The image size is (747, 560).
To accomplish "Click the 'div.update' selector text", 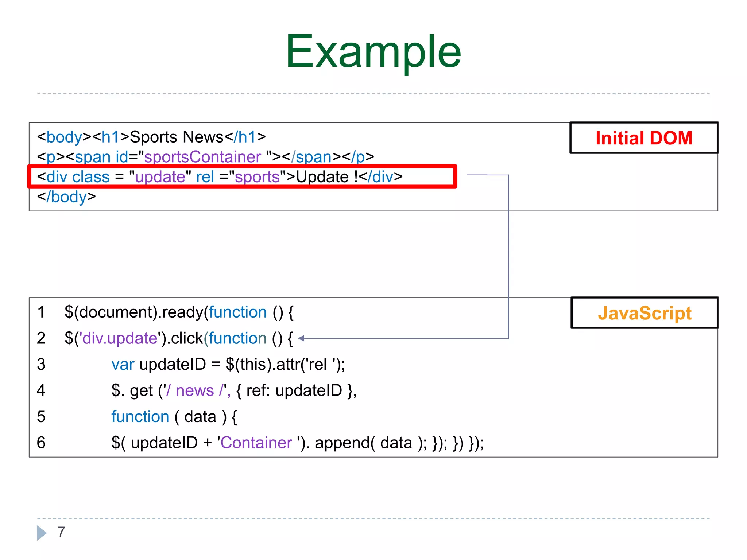I will [x=120, y=338].
